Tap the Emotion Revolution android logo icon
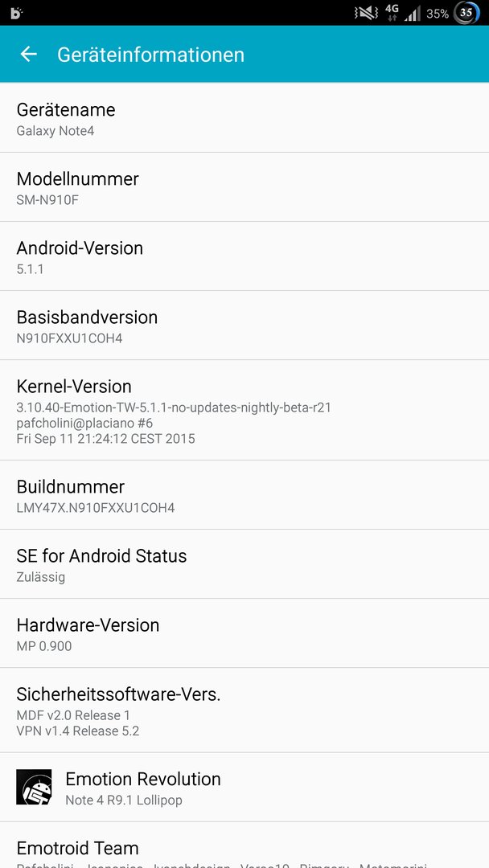The height and width of the screenshot is (868, 489). pyautogui.click(x=34, y=787)
